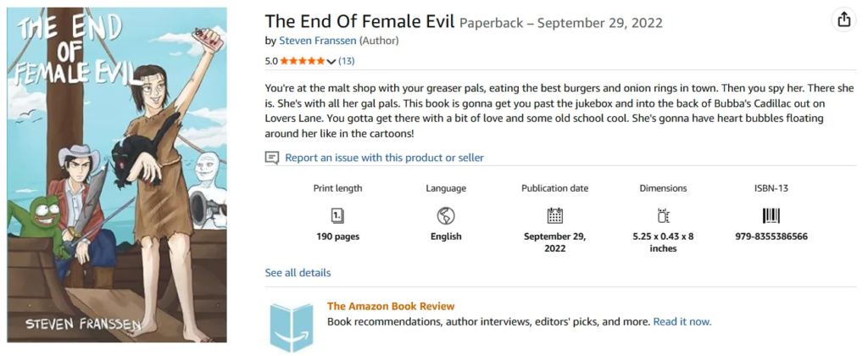This screenshot has width=868, height=356.
Task: Click the 190 pages print length value
Action: [x=337, y=236]
